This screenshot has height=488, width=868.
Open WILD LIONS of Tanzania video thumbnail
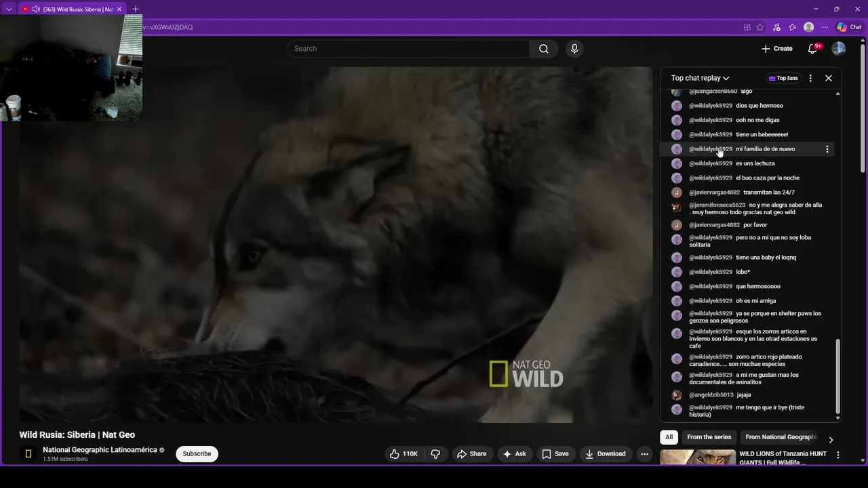(x=698, y=457)
